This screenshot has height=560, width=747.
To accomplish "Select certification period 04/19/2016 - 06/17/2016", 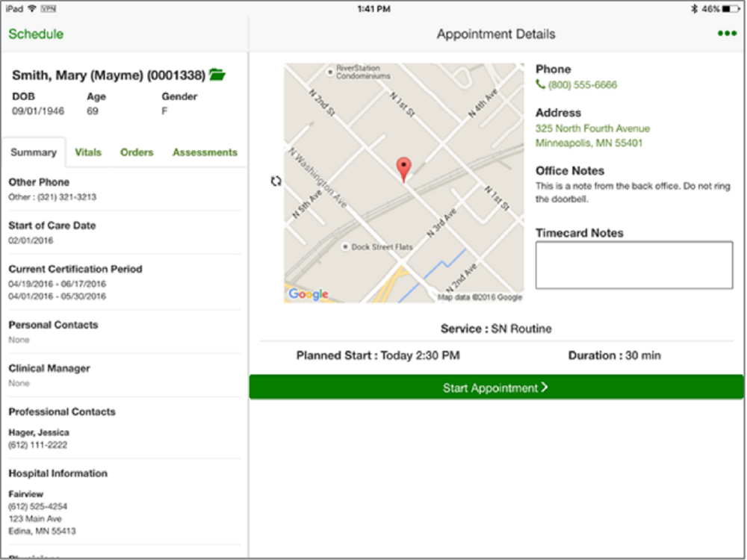I will click(x=57, y=284).
